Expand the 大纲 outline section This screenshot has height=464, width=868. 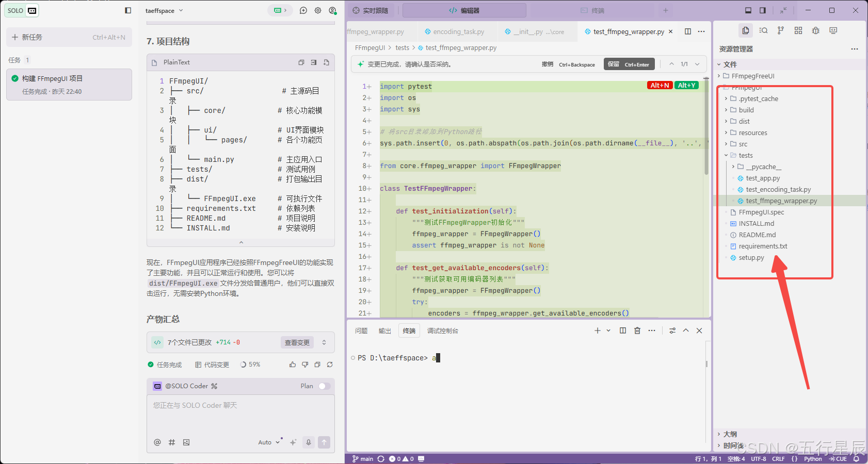[719, 434]
